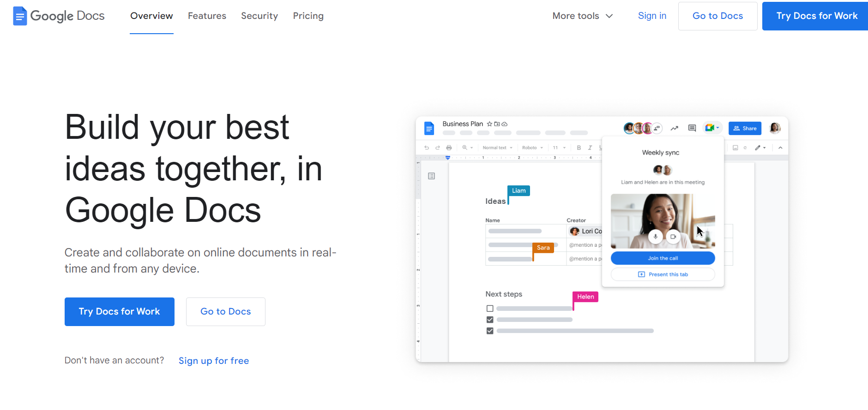Click the teal Liam cursor label
Viewport: 868px width, 410px height.
click(x=519, y=190)
